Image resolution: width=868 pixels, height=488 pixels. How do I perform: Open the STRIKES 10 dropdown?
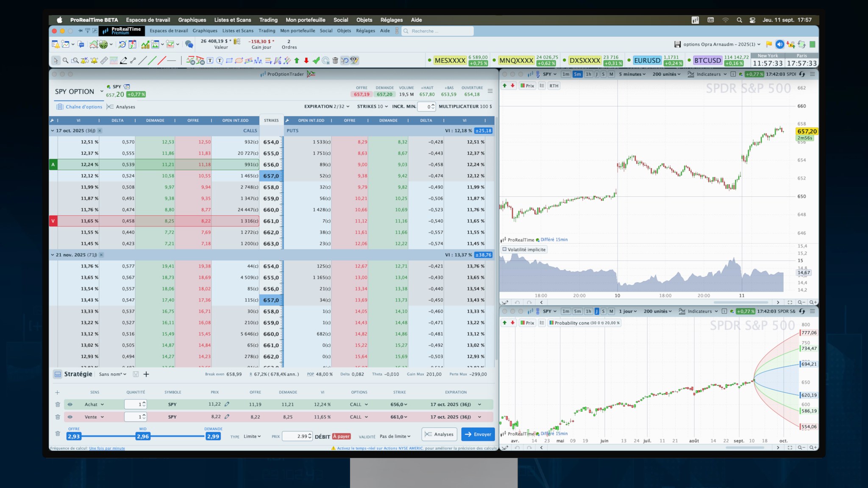pos(373,106)
